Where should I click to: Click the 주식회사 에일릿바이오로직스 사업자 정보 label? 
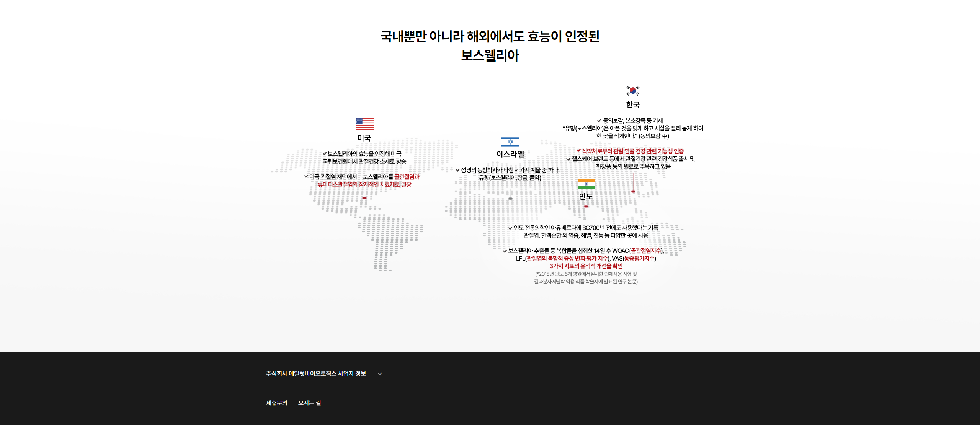point(316,373)
